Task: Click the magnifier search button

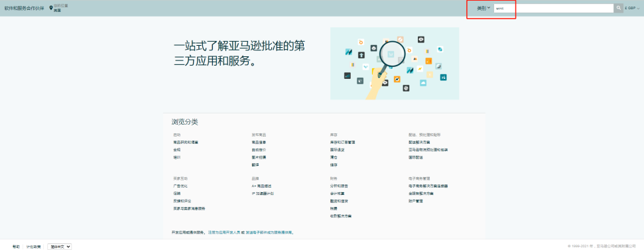Action: 619,8
